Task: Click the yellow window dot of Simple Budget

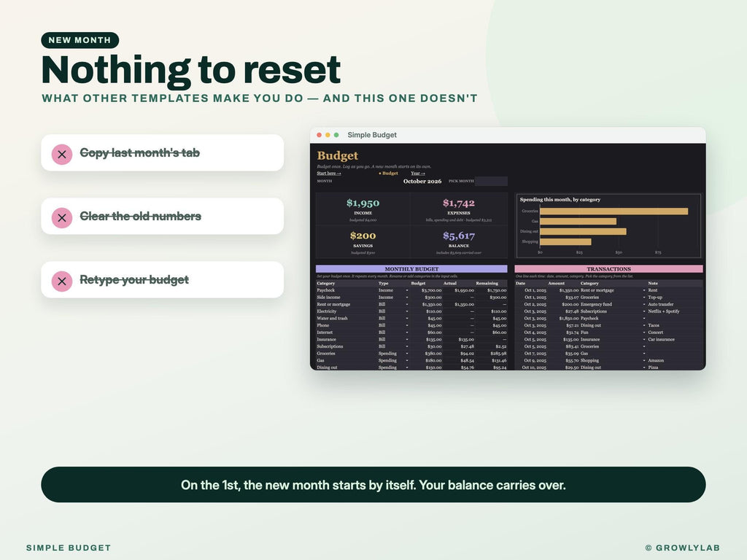Action: [328, 135]
